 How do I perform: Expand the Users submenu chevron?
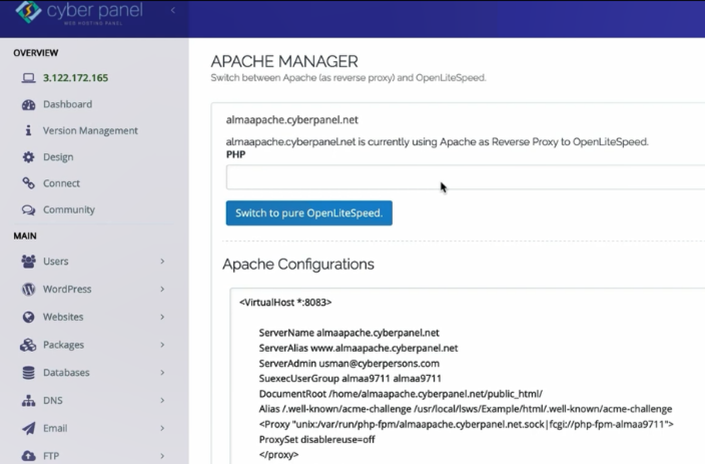pos(162,261)
